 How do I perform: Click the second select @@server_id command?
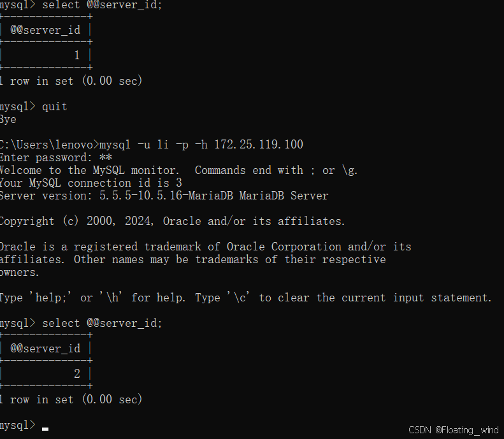click(102, 323)
